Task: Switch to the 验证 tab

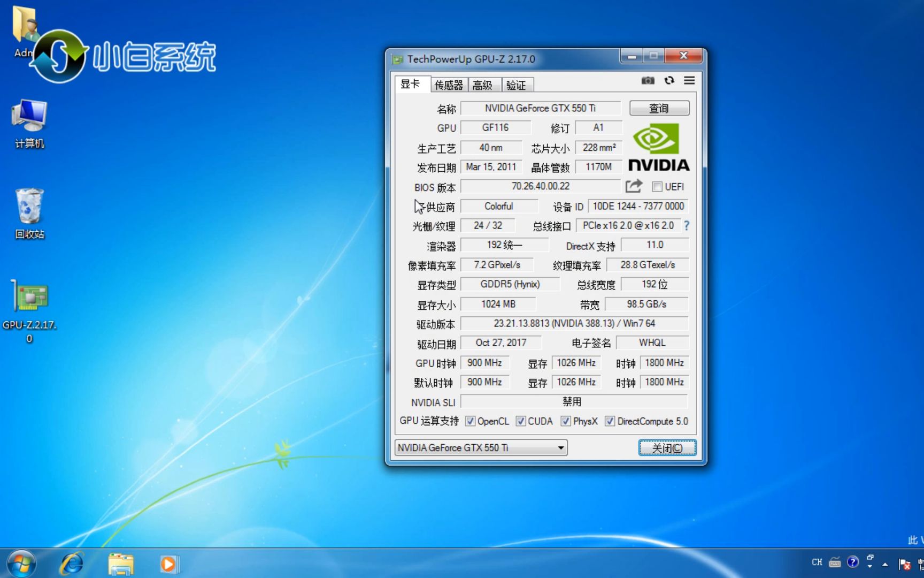Action: coord(517,85)
